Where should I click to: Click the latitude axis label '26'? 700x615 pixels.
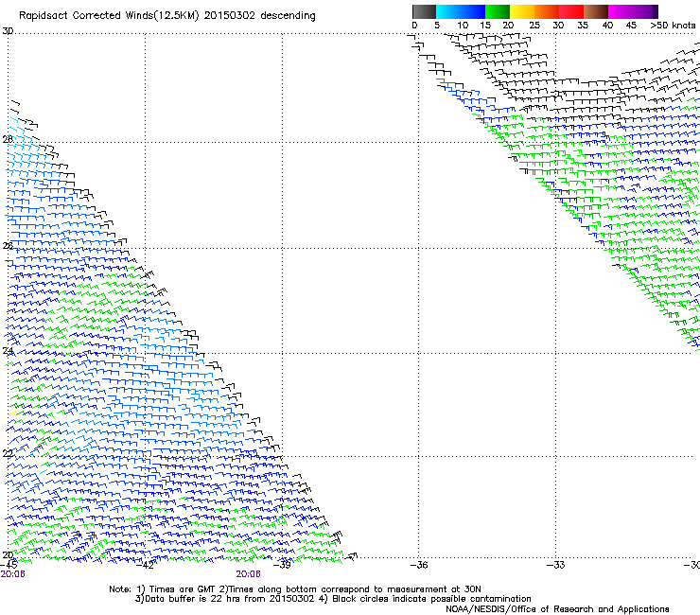pyautogui.click(x=8, y=246)
